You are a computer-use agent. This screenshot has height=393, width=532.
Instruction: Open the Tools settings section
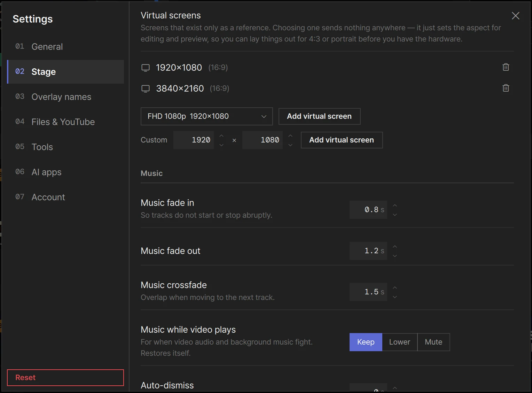pyautogui.click(x=65, y=147)
